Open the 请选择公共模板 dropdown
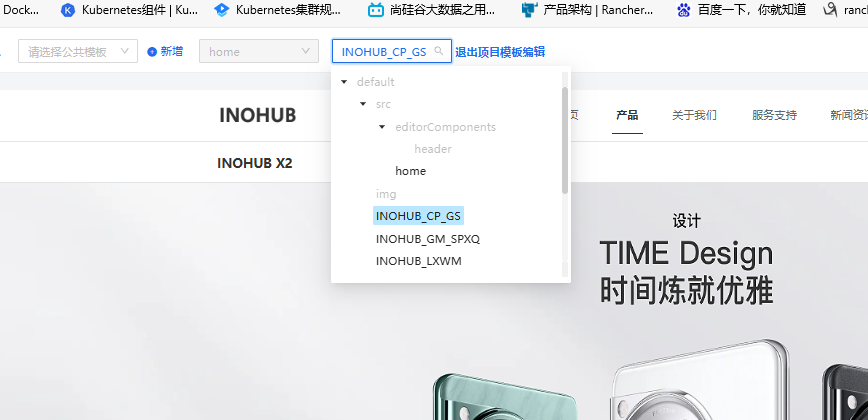The height and width of the screenshot is (420, 868). pos(78,51)
